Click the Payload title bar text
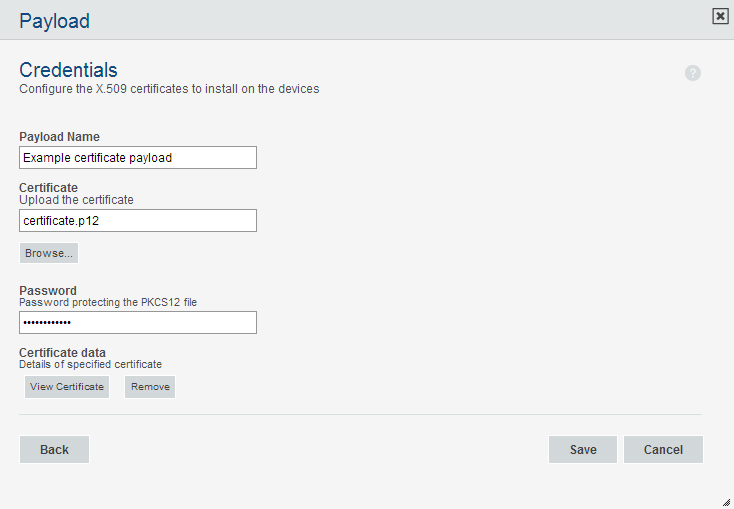The height and width of the screenshot is (509, 734). tap(54, 20)
